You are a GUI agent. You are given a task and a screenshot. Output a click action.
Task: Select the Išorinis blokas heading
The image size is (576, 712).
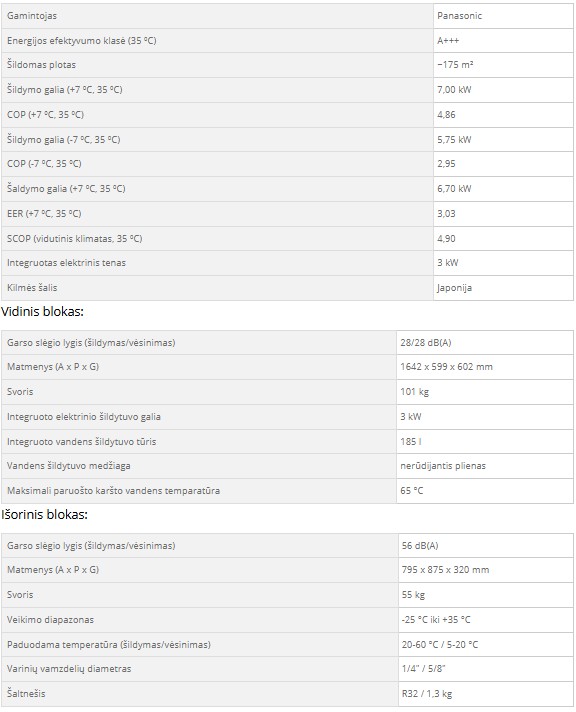[44, 515]
